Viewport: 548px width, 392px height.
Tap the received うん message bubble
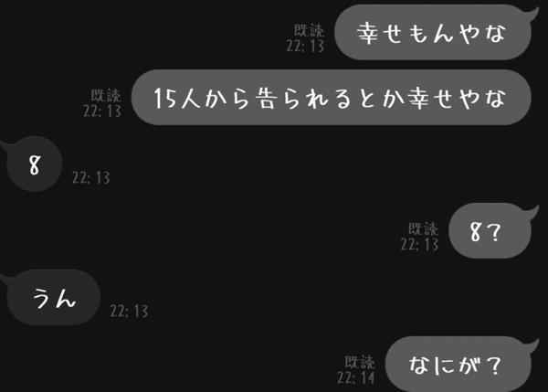coord(53,297)
